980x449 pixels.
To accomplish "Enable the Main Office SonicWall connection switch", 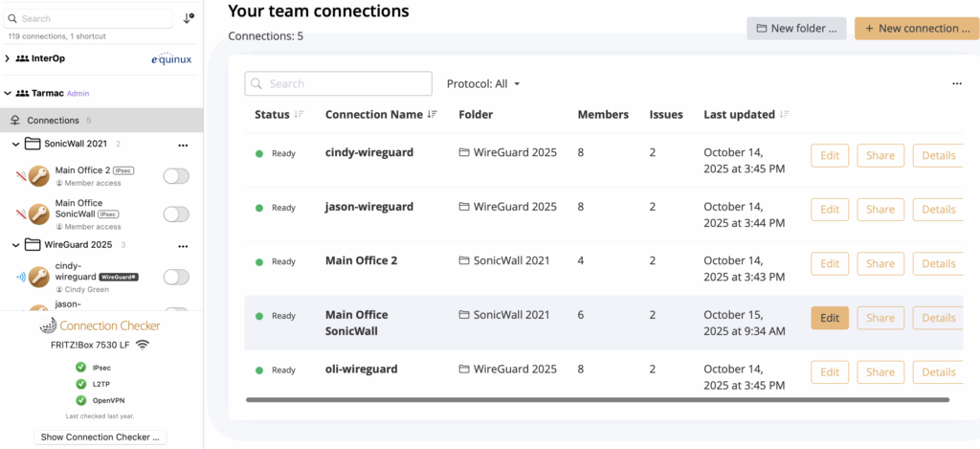I will [176, 213].
